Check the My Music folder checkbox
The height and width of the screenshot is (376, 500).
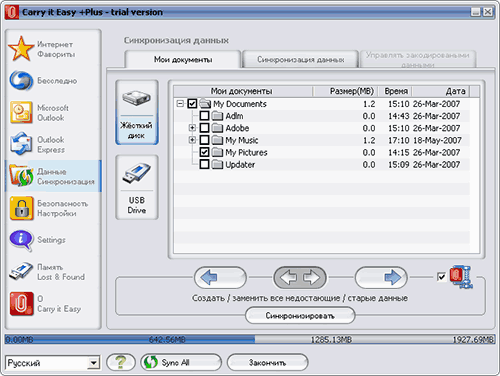click(204, 140)
